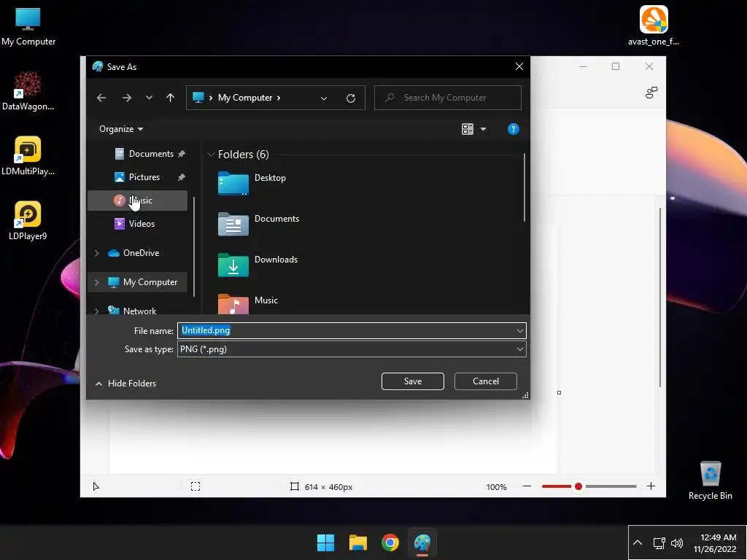
Task: Click the cursor position icon in Paint status bar
Action: 96,486
